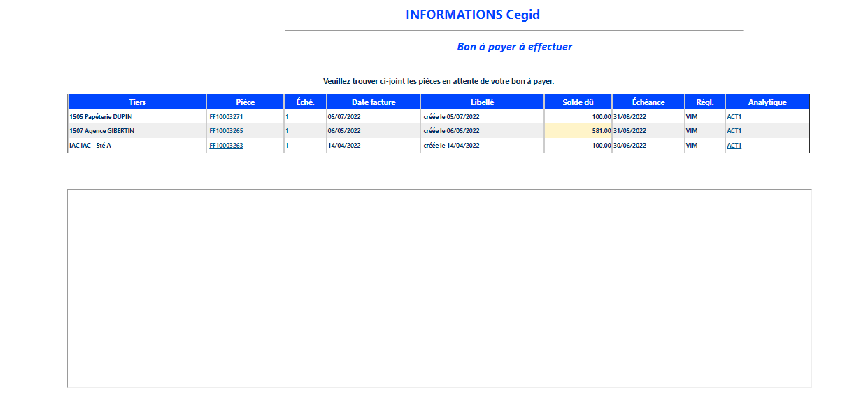Click ACT1 link in Papéterie DUPIN row
868x413 pixels.
pos(734,117)
